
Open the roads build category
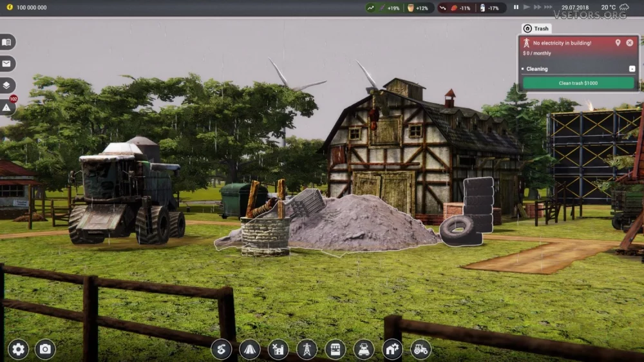tap(250, 349)
